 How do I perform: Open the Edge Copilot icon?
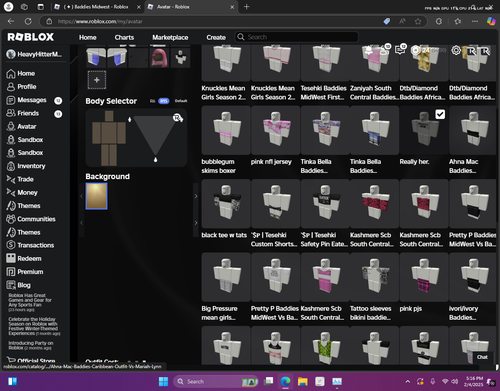coord(491,21)
